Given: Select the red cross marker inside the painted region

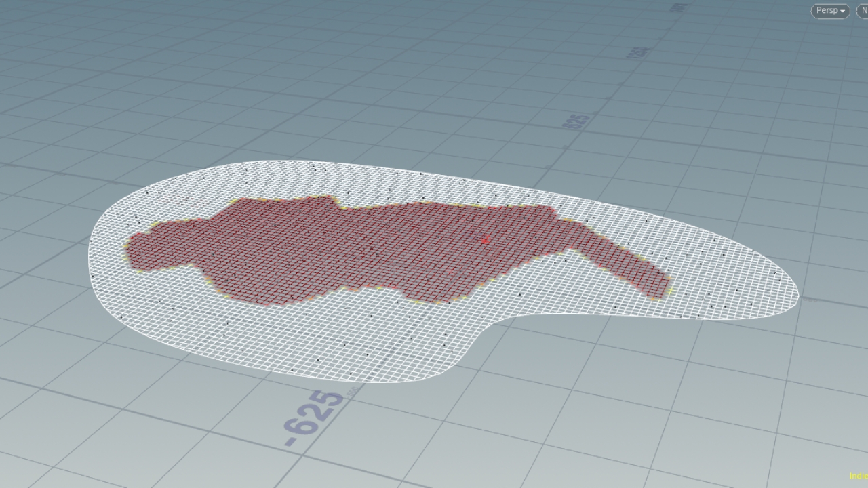Looking at the screenshot, I should [x=484, y=239].
